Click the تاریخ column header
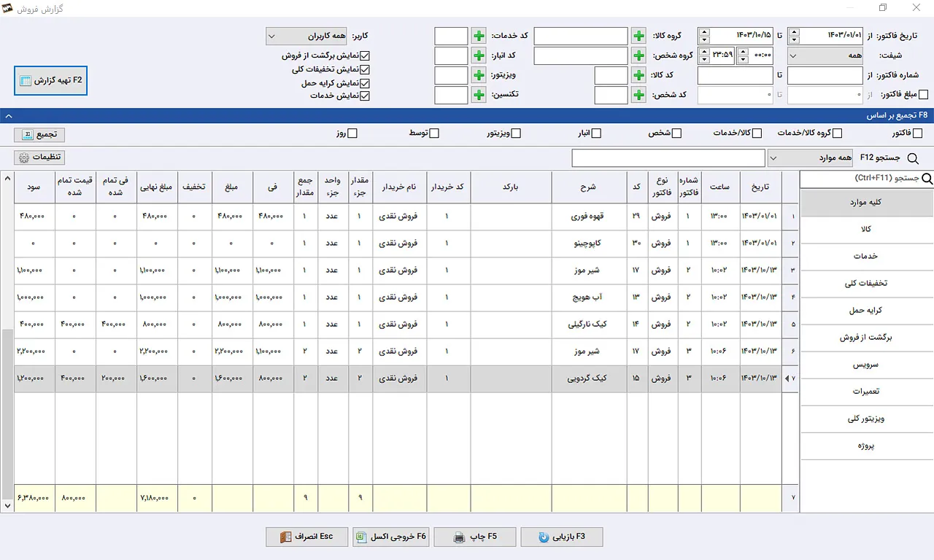 pos(760,187)
